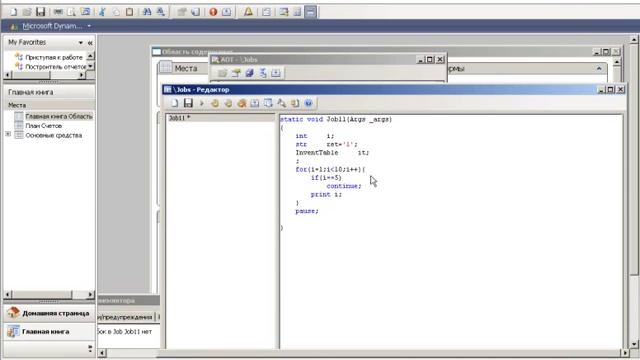Click the Copy icon in the main toolbar

[116, 12]
